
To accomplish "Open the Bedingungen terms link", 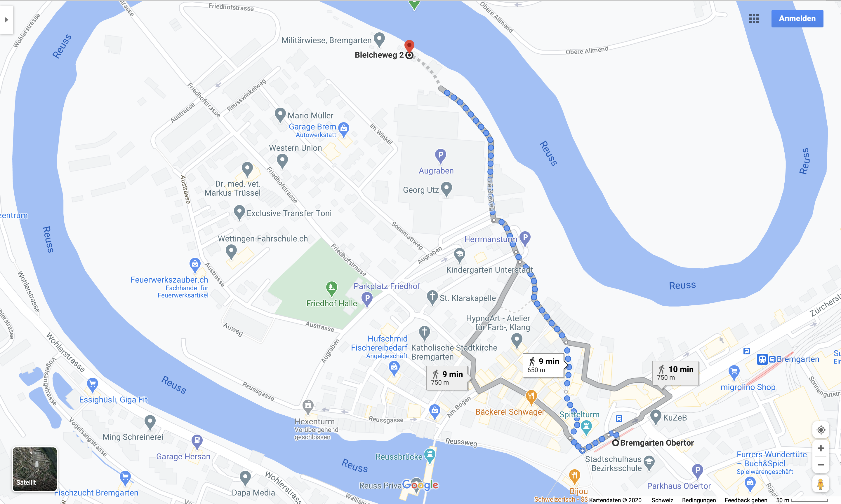I will 699,500.
